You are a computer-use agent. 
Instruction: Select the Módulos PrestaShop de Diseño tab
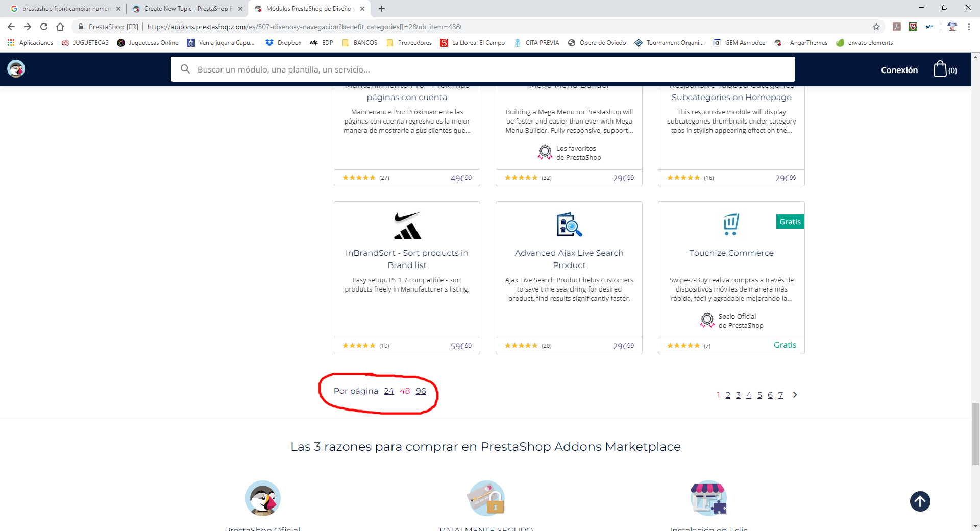click(310, 9)
